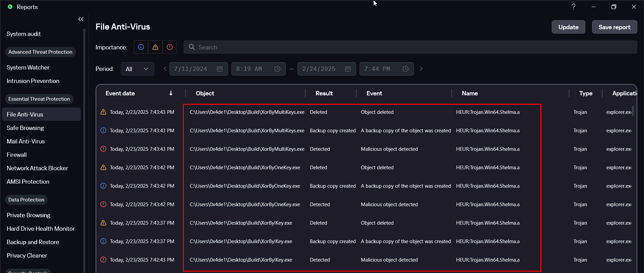Open Private Browsing report
Viewport: 644px width, 273px height.
point(29,215)
